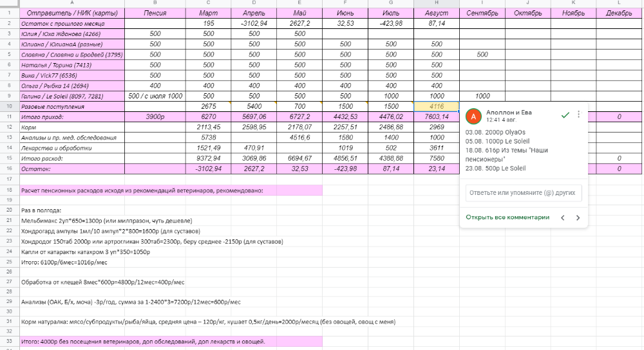Screen dimensions: 644x350
Task: Click the Август column heading cell
Action: [437, 13]
